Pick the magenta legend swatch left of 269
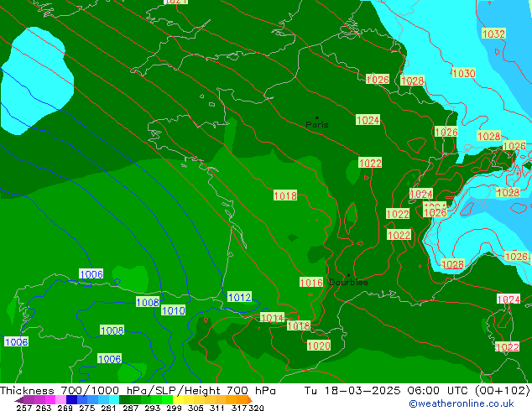 (50, 399)
